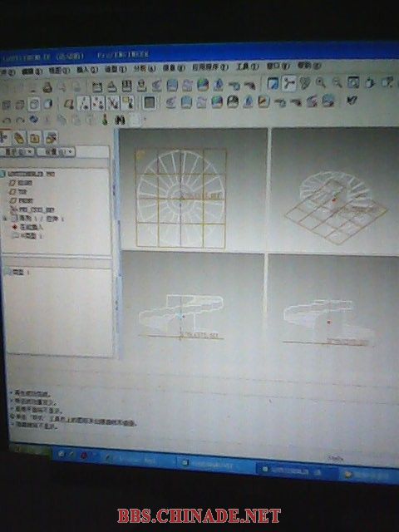Click the shaded display color square icon

click(150, 102)
